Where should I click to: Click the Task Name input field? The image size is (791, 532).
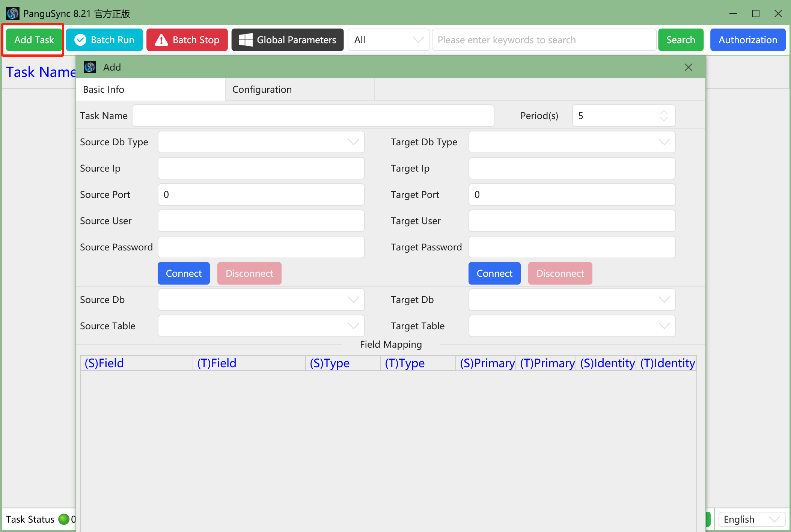pos(313,116)
